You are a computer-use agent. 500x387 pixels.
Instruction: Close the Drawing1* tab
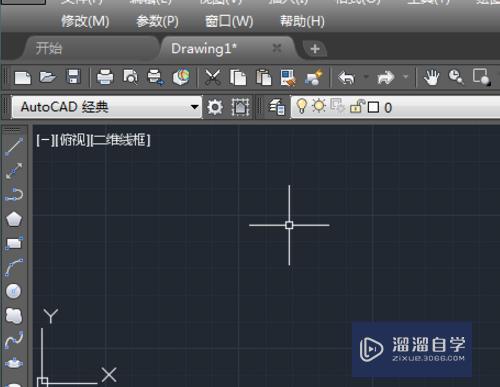coord(277,48)
